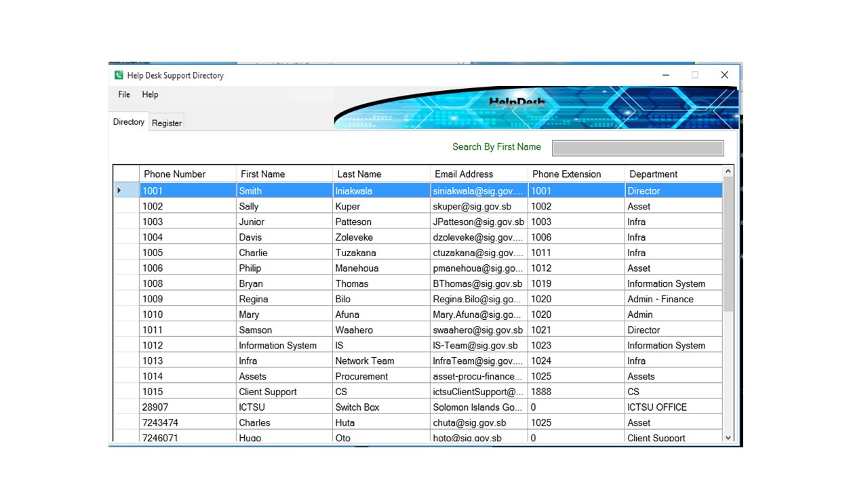Click email cell 'BThomas@sig.gov.sb'
868x488 pixels.
[479, 284]
